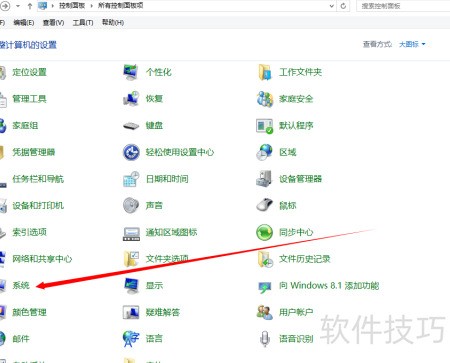Click the 键盘 keyboard icon
The height and width of the screenshot is (363, 450).
tap(131, 126)
